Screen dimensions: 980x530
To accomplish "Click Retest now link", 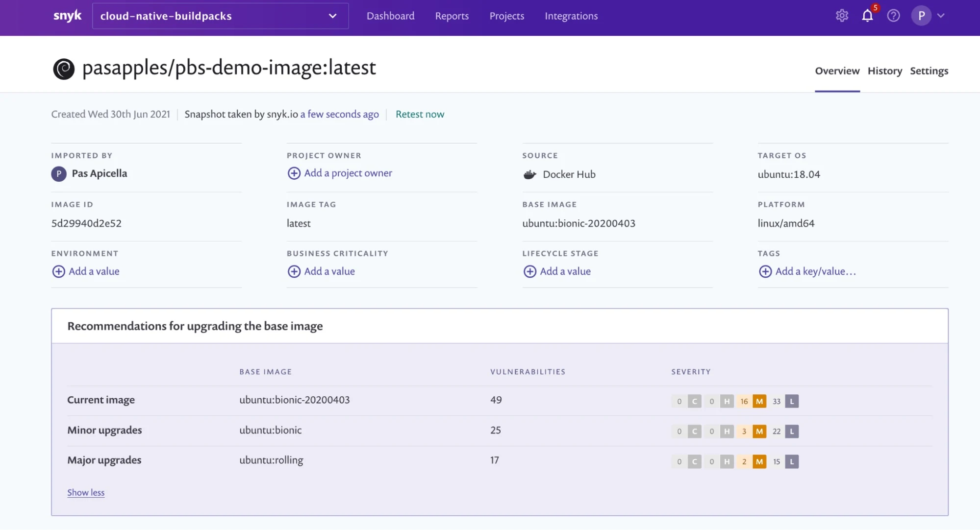I will coord(420,114).
